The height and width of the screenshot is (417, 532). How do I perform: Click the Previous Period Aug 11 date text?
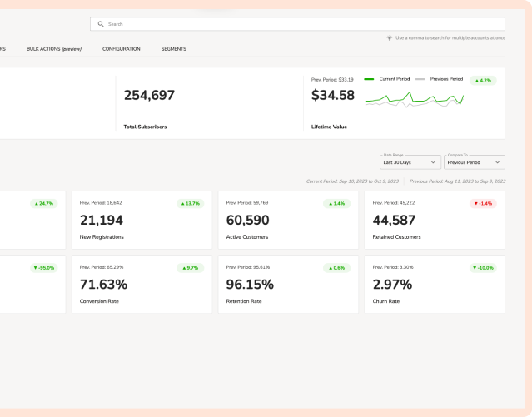tap(457, 181)
